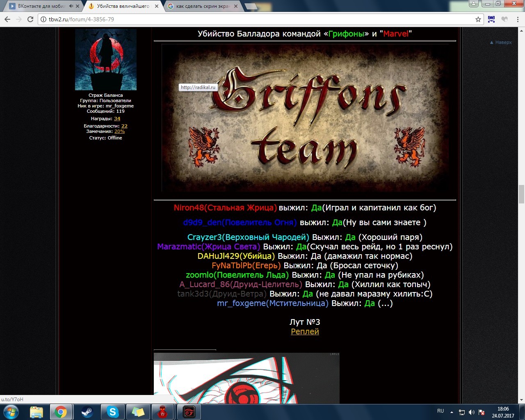
Task: Click the scrollbar down arrow
Action: (521, 400)
